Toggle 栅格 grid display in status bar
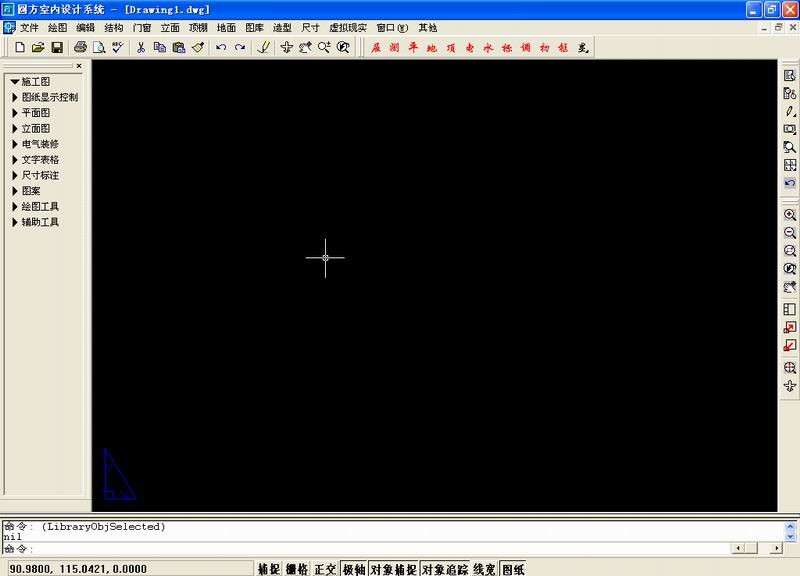 click(297, 569)
